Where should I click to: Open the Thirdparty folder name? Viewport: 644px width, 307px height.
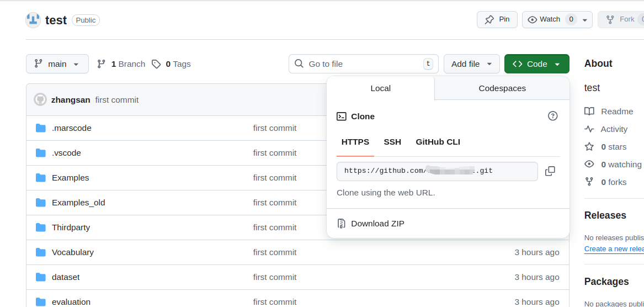[71, 227]
